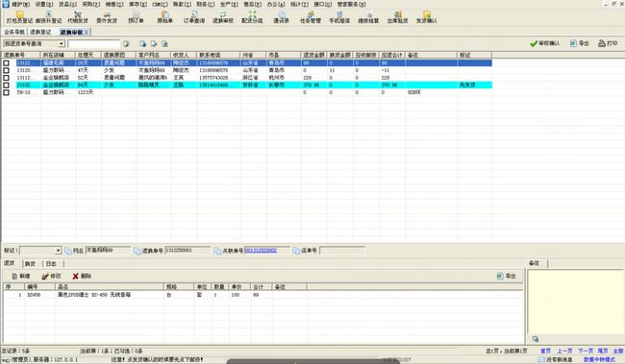
Task: Click the 通讯录 toolbar icon
Action: tap(282, 17)
